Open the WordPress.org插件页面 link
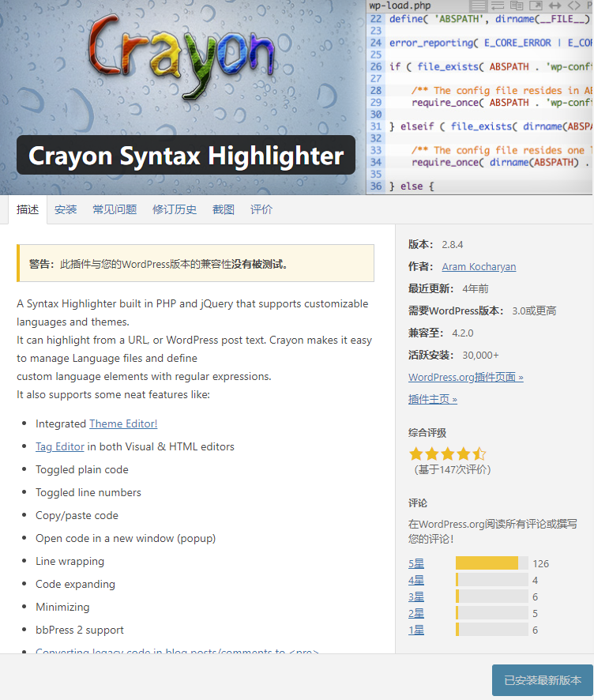The image size is (594, 700). 466,377
